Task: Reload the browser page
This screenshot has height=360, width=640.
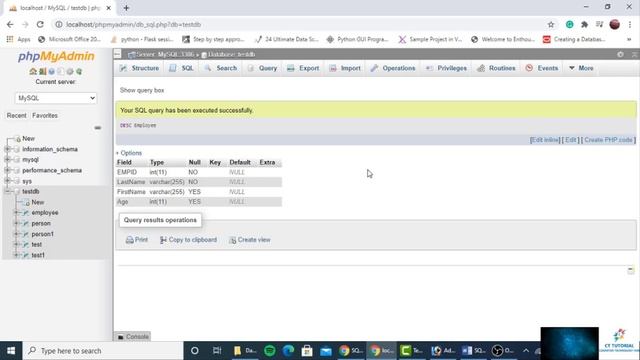Action: tap(40, 24)
